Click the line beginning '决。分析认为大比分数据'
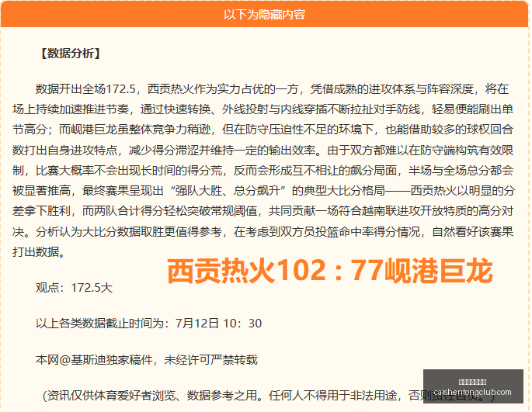Viewport: 532px width, 412px height. pyautogui.click(x=263, y=231)
